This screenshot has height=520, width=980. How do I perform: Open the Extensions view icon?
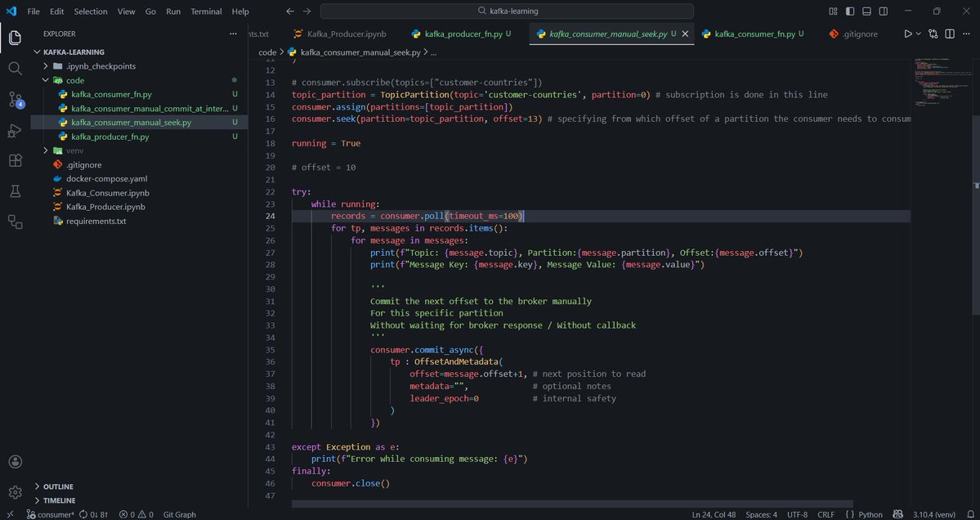tap(15, 160)
